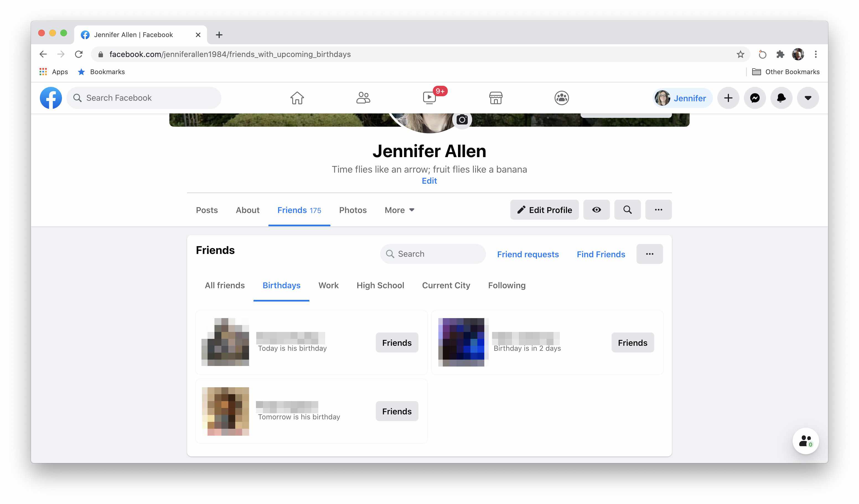Click the Notifications bell icon
The width and height of the screenshot is (859, 504).
click(782, 98)
